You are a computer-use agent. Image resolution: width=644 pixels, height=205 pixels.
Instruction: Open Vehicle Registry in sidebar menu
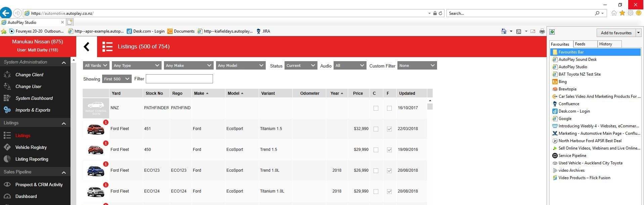tap(31, 147)
